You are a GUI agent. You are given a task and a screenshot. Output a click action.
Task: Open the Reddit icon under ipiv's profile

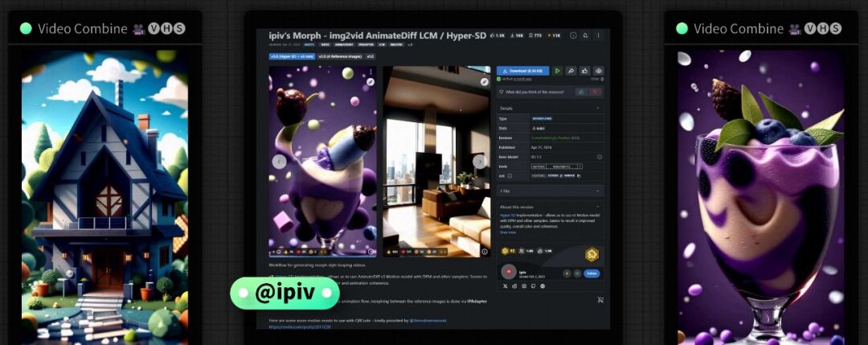point(514,286)
